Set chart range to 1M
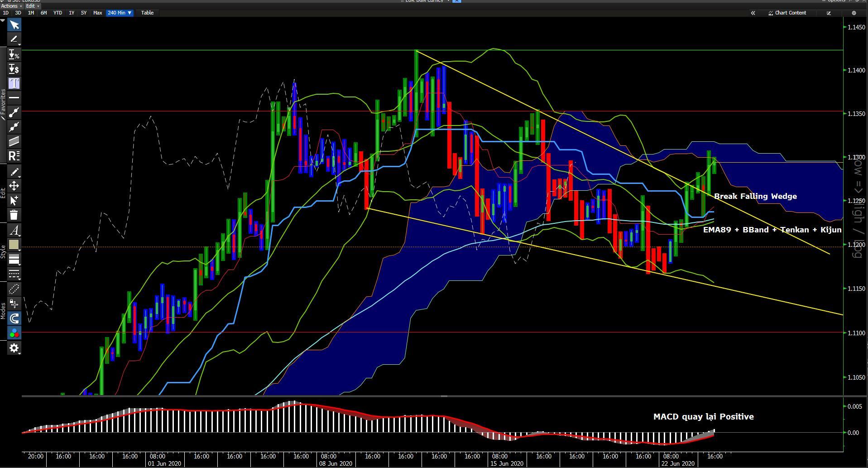This screenshot has width=868, height=468. coord(31,13)
